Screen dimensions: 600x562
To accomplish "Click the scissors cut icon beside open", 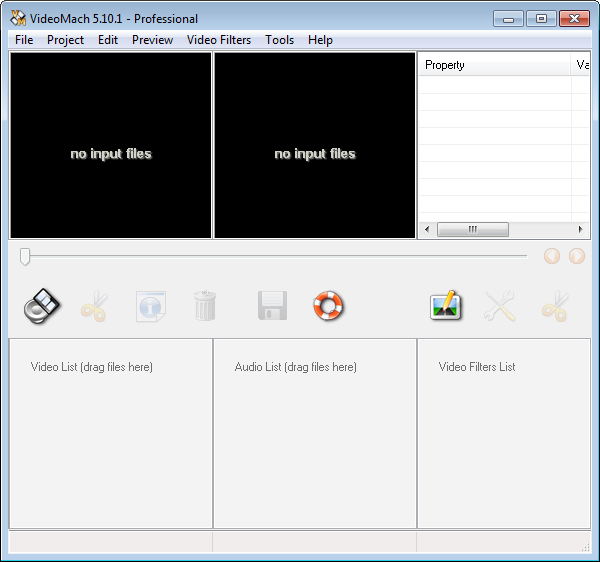I will [x=94, y=306].
